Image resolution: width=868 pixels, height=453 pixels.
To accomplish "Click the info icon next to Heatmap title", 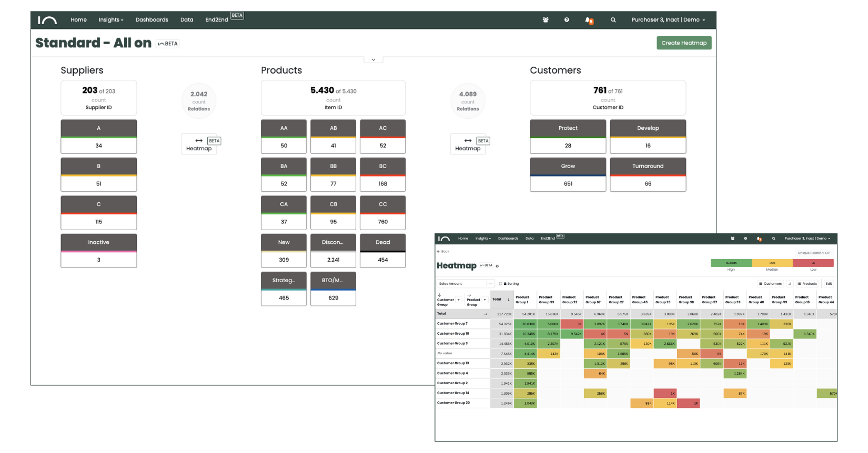I will 497,266.
